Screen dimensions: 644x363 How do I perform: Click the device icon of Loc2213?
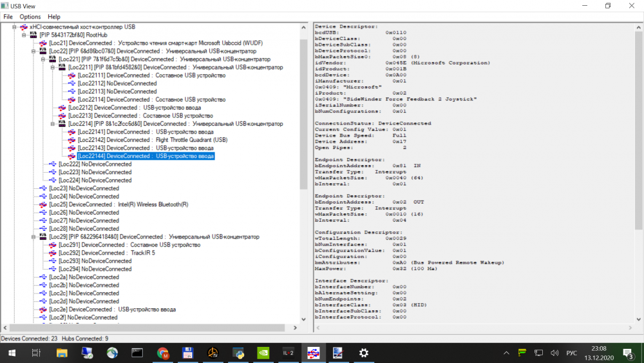[x=62, y=115]
